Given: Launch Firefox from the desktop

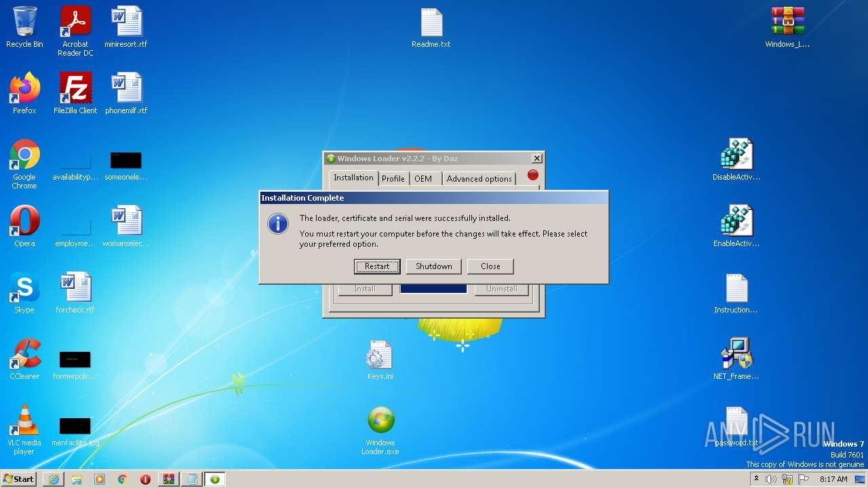Looking at the screenshot, I should pos(24,94).
